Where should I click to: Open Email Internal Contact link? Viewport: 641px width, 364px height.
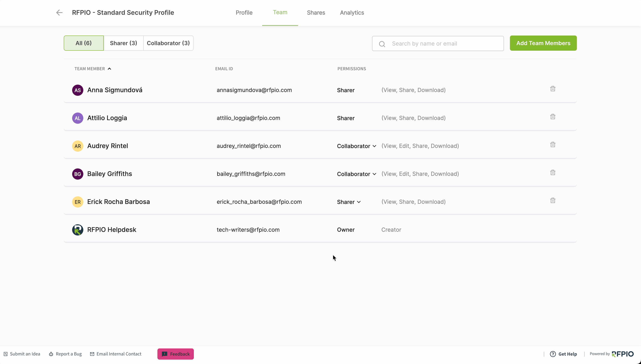tap(116, 354)
